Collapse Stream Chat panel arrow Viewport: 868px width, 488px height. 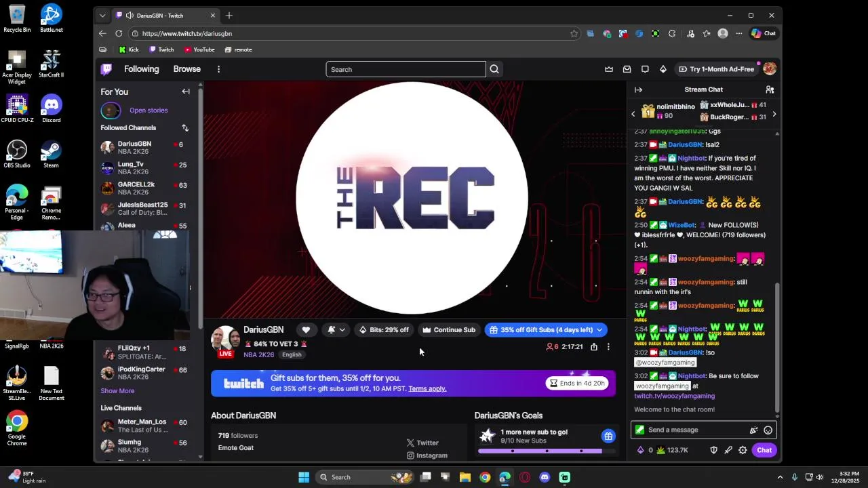pyautogui.click(x=638, y=89)
